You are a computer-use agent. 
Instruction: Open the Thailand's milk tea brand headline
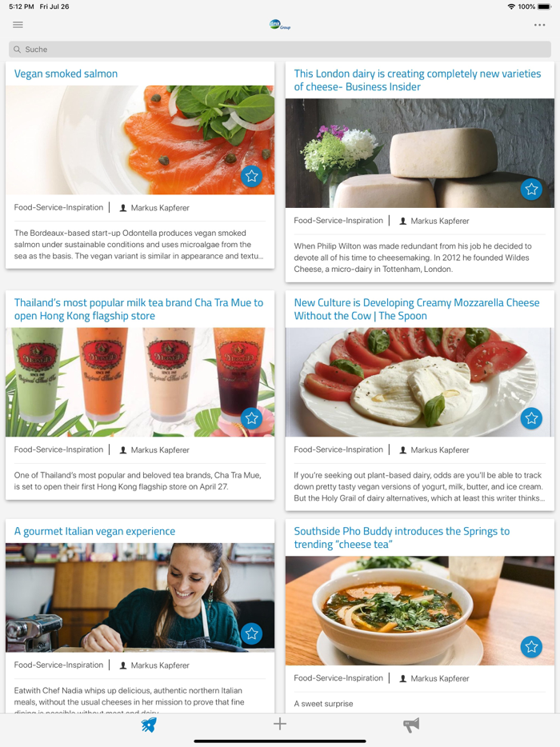click(x=138, y=310)
